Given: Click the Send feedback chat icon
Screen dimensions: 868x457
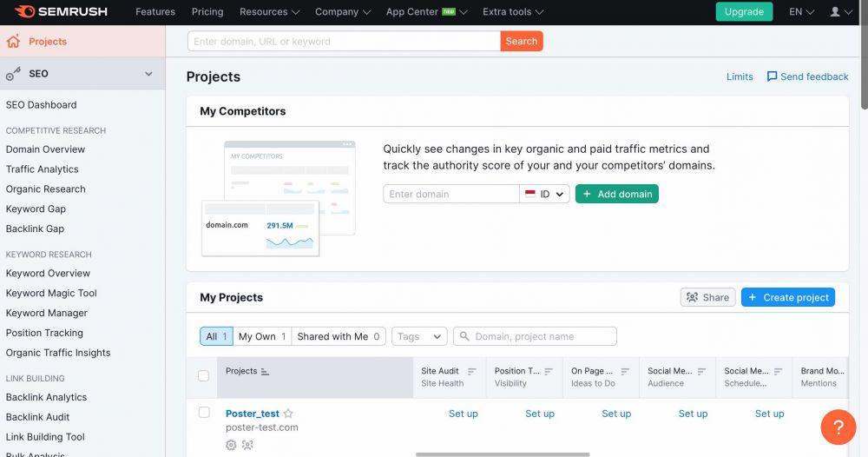Looking at the screenshot, I should [x=771, y=76].
